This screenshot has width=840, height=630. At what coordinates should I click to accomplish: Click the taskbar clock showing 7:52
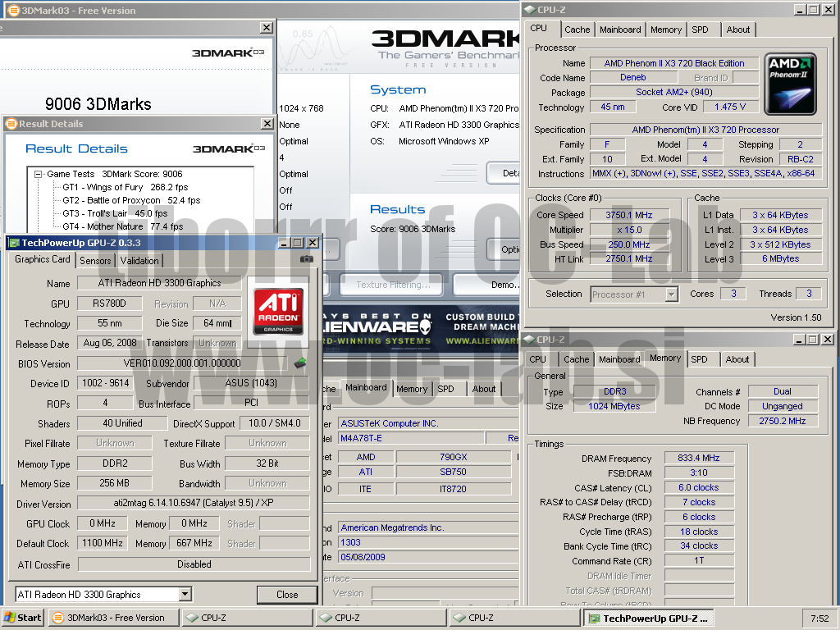(x=819, y=619)
